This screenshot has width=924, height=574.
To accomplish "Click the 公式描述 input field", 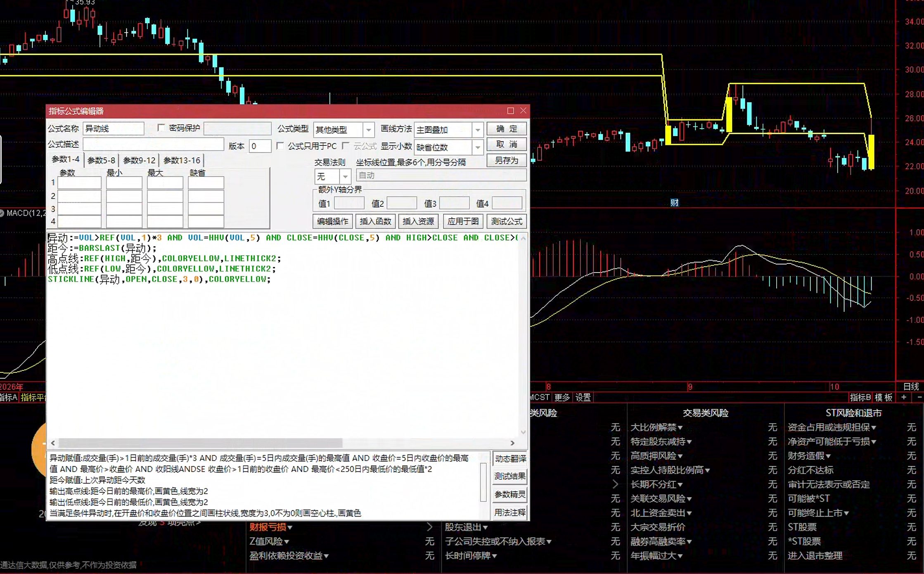I will 153,144.
